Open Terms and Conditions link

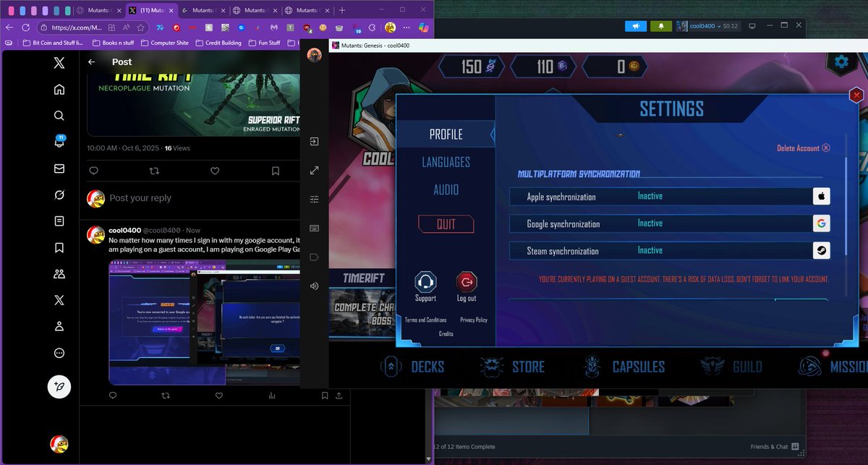pyautogui.click(x=425, y=320)
